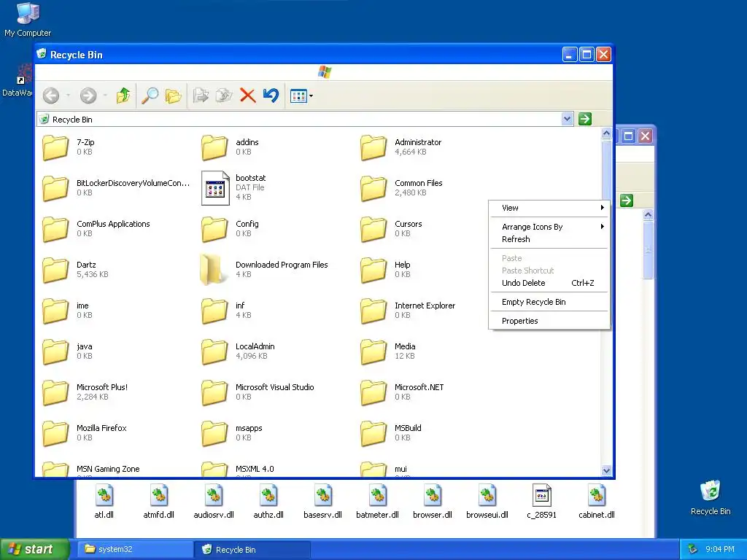Select atl.dll in system32 window
This screenshot has width=747, height=560.
(104, 501)
